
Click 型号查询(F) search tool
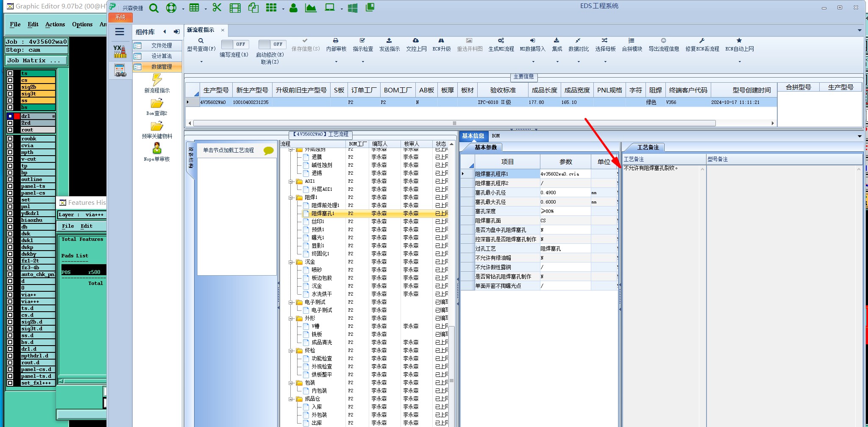click(201, 45)
